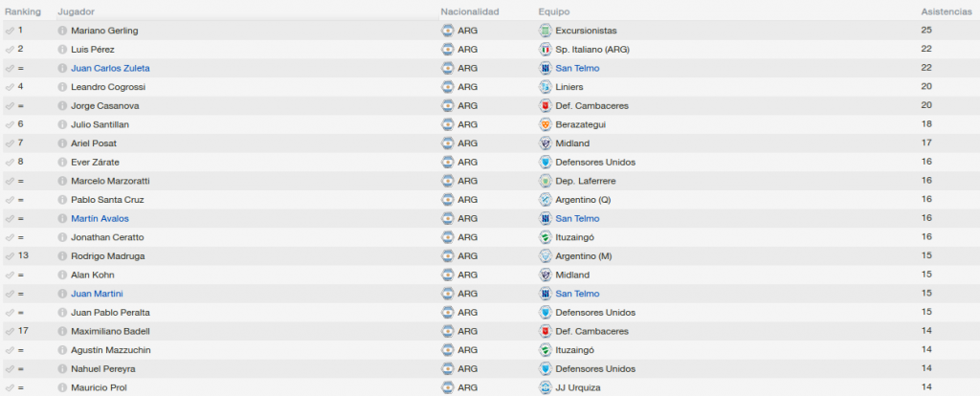Click the Ranking column header
This screenshot has height=396, width=980.
click(x=23, y=11)
